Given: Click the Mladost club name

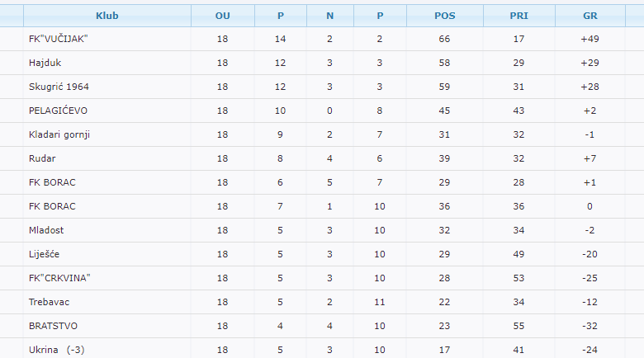Looking at the screenshot, I should (46, 230).
